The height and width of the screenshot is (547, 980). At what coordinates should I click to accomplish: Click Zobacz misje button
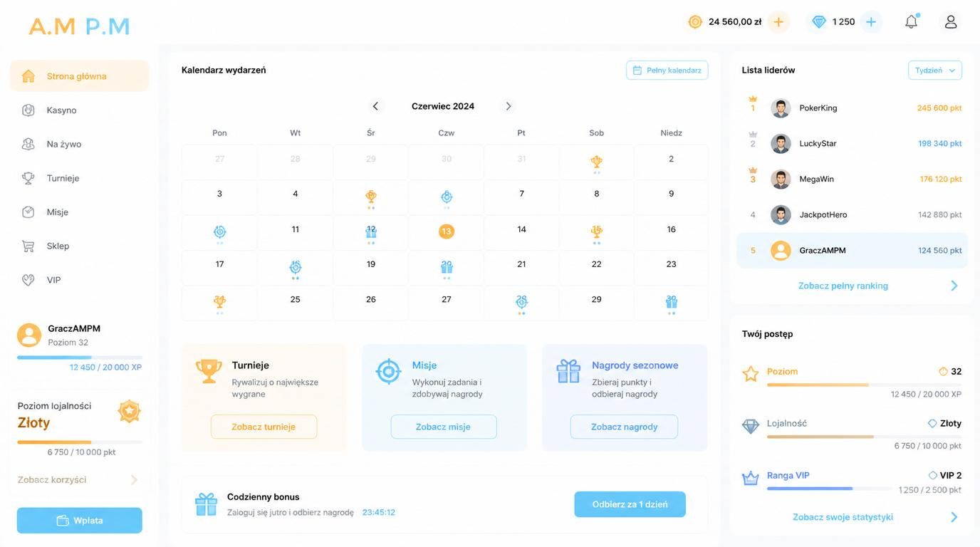443,427
